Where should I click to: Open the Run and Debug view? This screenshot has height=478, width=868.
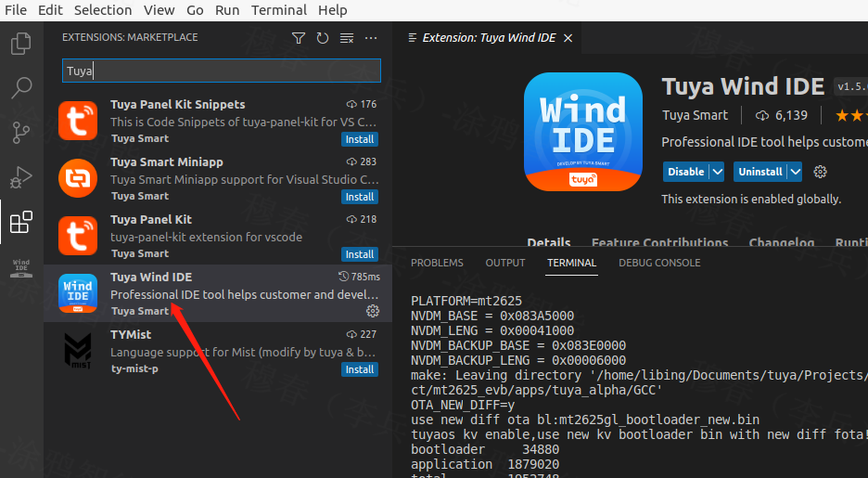pyautogui.click(x=21, y=177)
